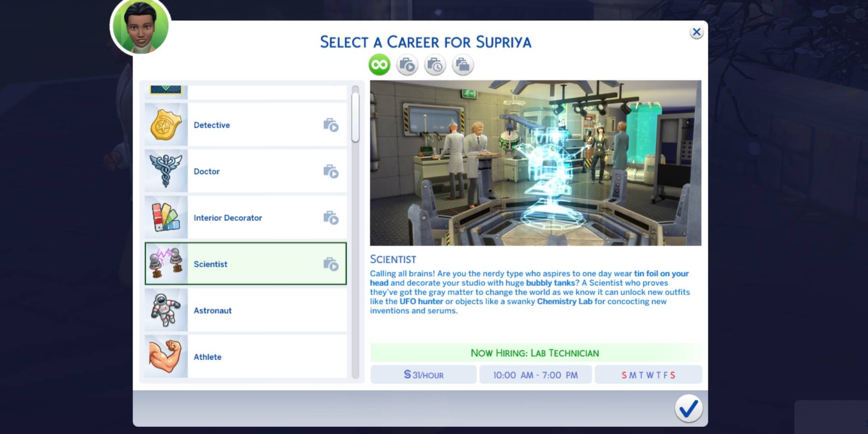Click the Scientist tesla coil icon
The width and height of the screenshot is (868, 434).
point(166,264)
